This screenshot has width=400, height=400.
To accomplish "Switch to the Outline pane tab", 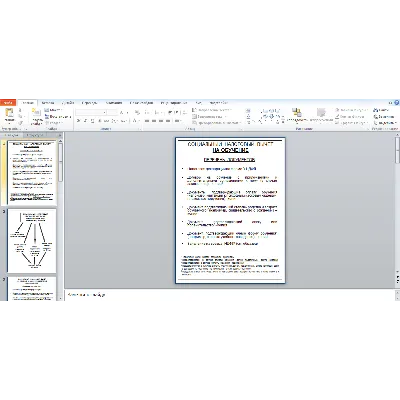I will click(x=35, y=135).
